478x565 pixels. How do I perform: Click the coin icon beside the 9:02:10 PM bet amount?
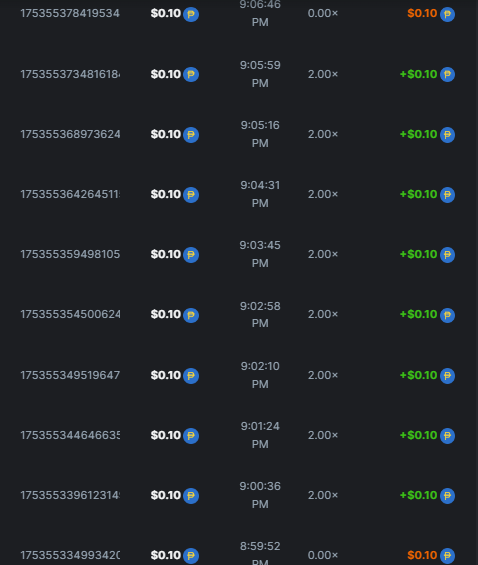191,376
